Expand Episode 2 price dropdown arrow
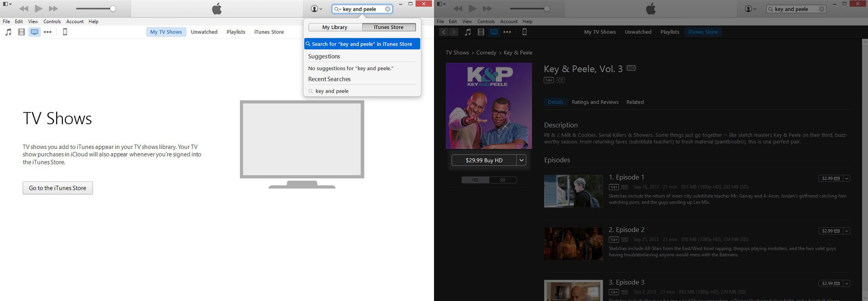The width and height of the screenshot is (868, 301). pos(846,231)
